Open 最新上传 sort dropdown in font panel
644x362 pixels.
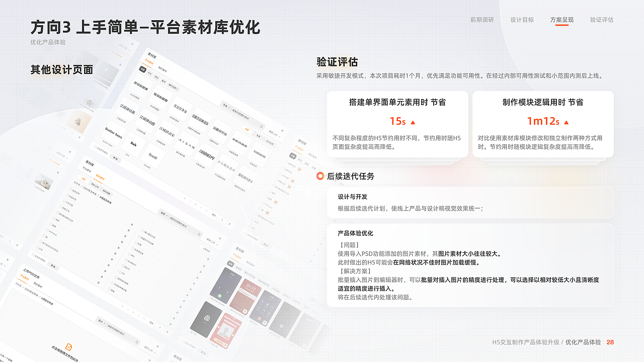click(275, 134)
